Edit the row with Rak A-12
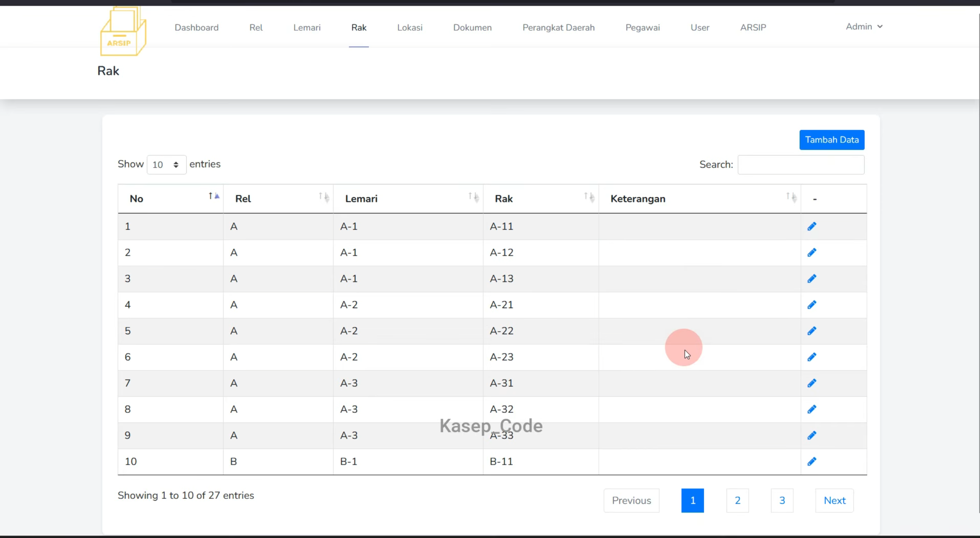 coord(812,252)
